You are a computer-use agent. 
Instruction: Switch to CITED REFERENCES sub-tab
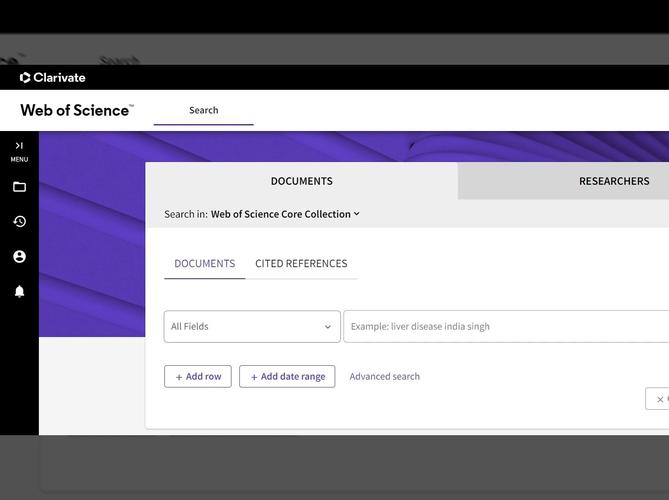pyautogui.click(x=301, y=264)
